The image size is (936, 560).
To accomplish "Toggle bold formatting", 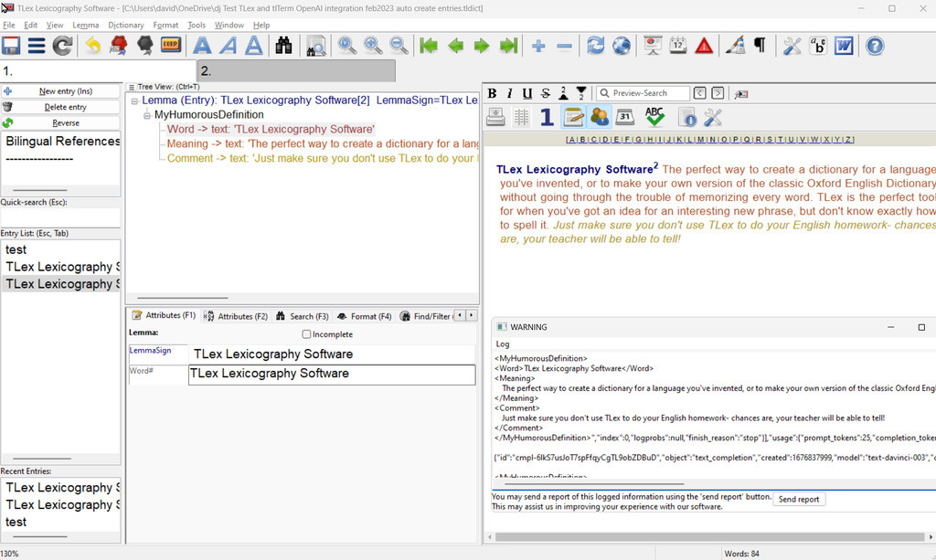I will point(492,93).
